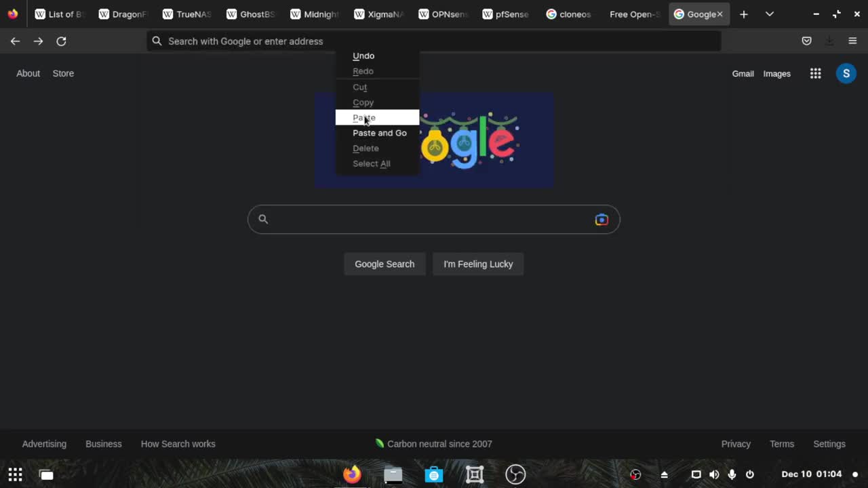
Task: Select Paste and Go menu entry
Action: 377,133
